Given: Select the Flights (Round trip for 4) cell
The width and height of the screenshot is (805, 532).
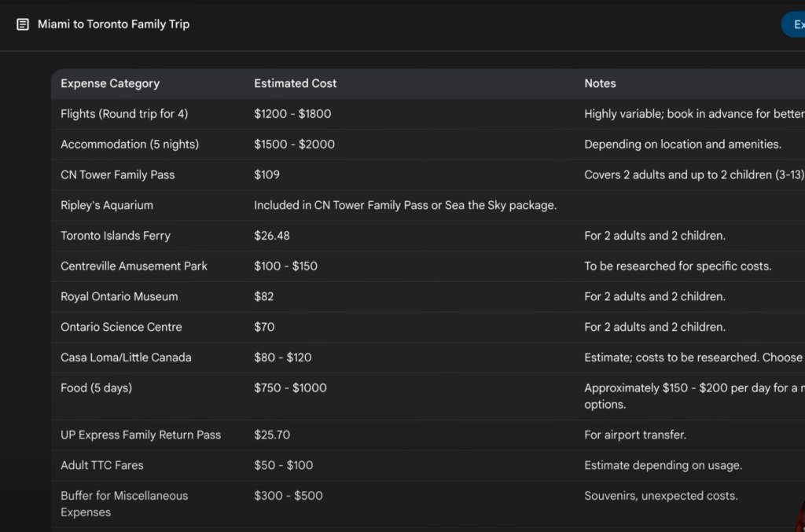Looking at the screenshot, I should pyautogui.click(x=124, y=114).
